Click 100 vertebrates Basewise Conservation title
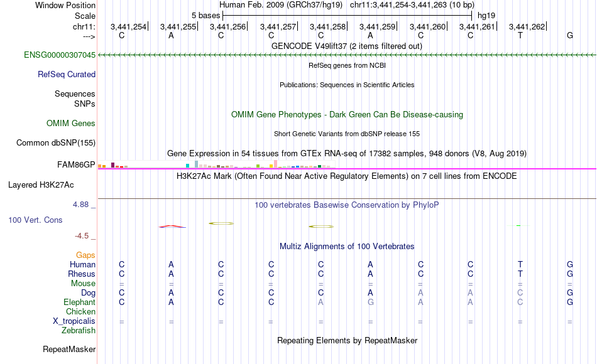This screenshot has width=597, height=364. click(x=347, y=205)
